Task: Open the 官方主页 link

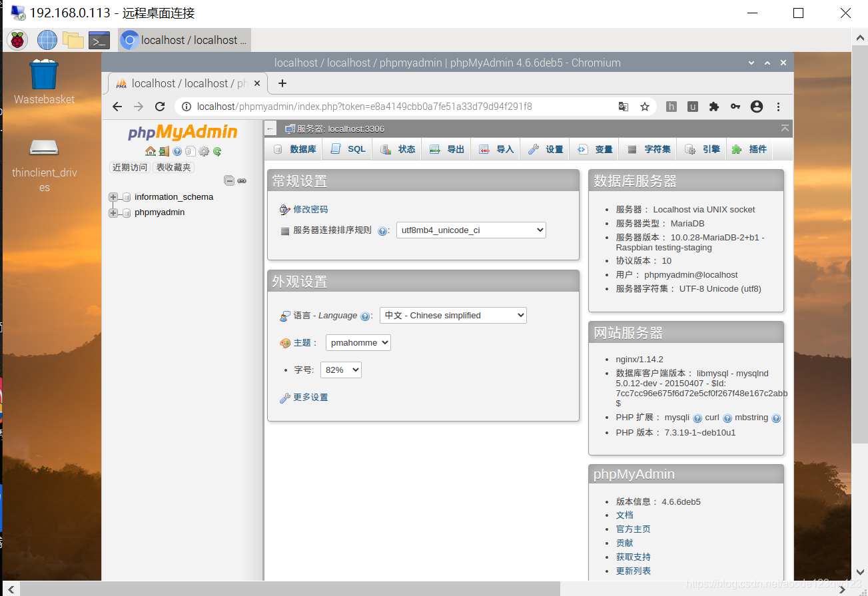Action: coord(633,529)
